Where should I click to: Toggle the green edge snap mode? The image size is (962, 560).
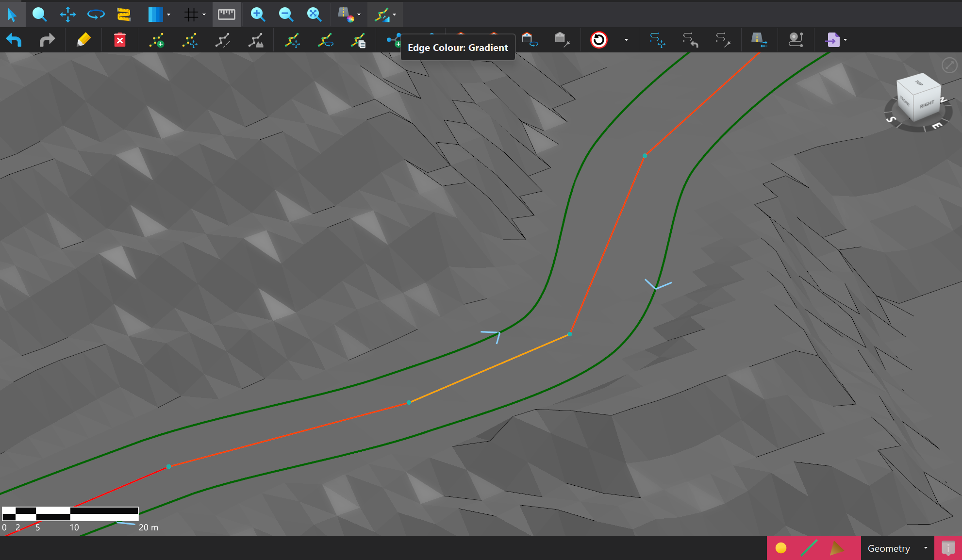[x=809, y=548]
